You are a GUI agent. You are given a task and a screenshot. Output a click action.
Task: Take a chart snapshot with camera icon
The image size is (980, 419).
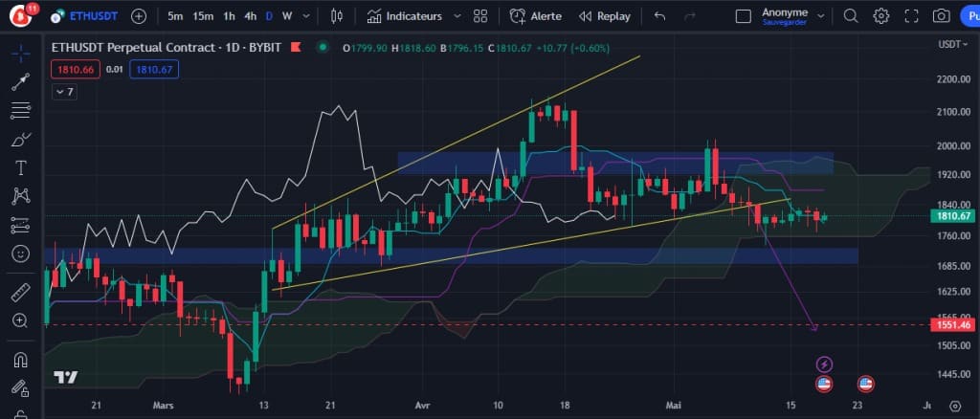[942, 16]
